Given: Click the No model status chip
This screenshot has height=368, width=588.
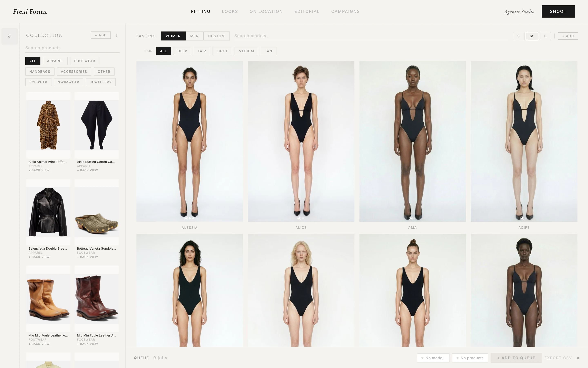Looking at the screenshot, I should 433,358.
